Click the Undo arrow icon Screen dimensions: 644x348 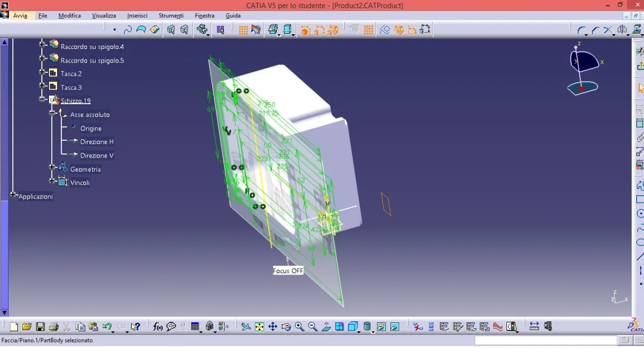(x=107, y=327)
